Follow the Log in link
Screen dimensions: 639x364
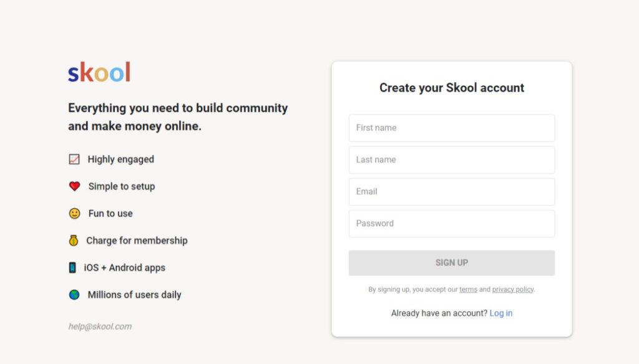[501, 313]
